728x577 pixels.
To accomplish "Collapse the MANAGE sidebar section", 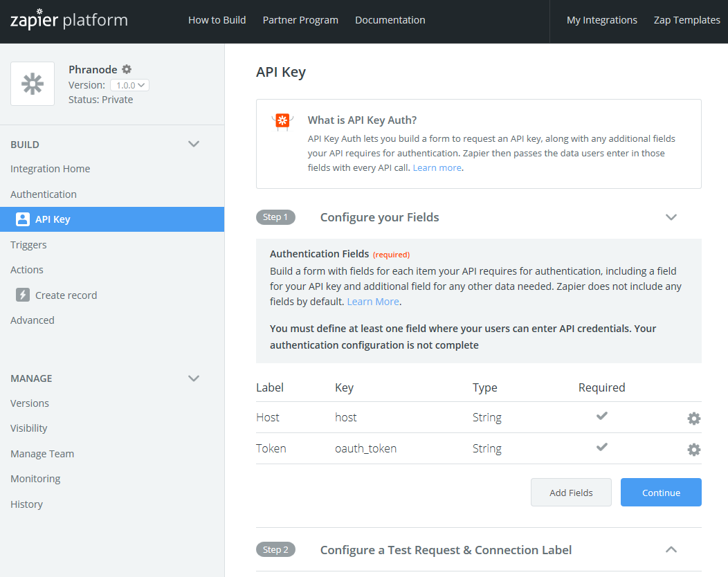I will (x=194, y=378).
